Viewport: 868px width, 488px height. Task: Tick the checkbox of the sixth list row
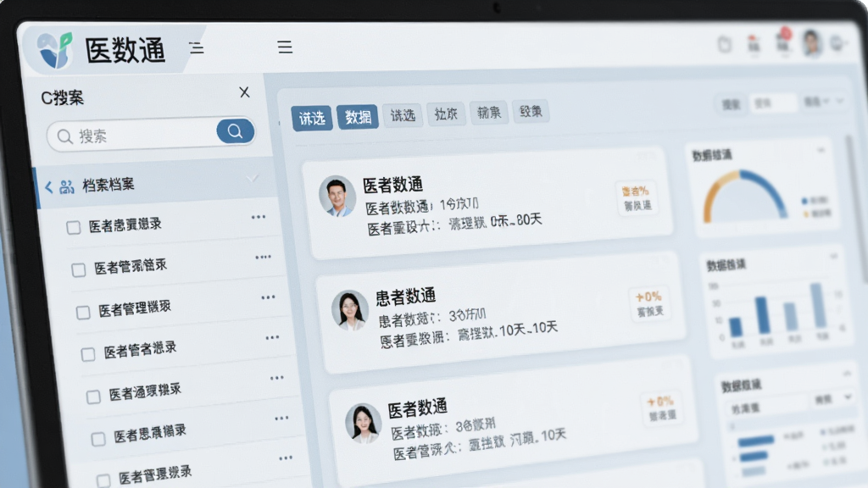(x=98, y=439)
